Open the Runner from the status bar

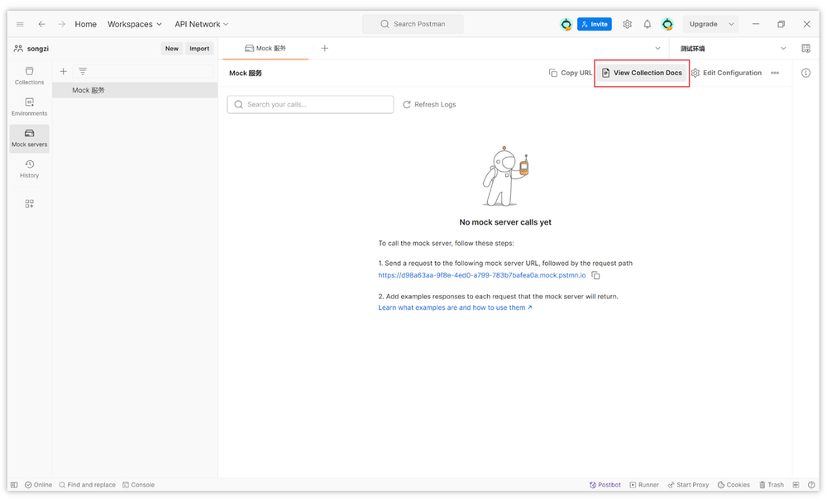click(x=644, y=485)
